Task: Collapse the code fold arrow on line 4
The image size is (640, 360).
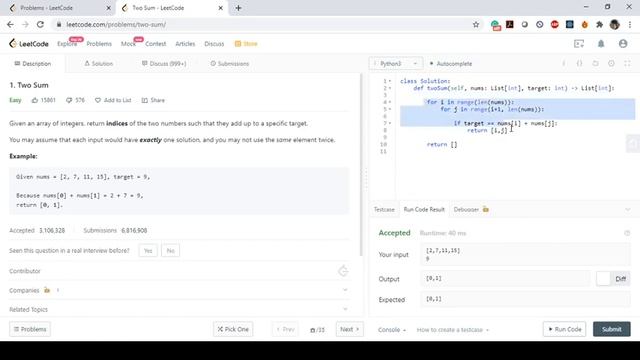Action: coord(390,102)
